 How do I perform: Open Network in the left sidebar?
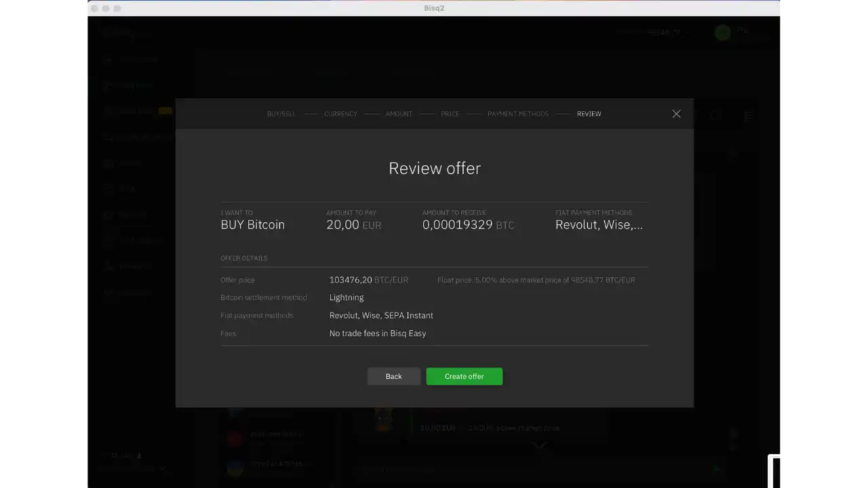click(x=134, y=266)
